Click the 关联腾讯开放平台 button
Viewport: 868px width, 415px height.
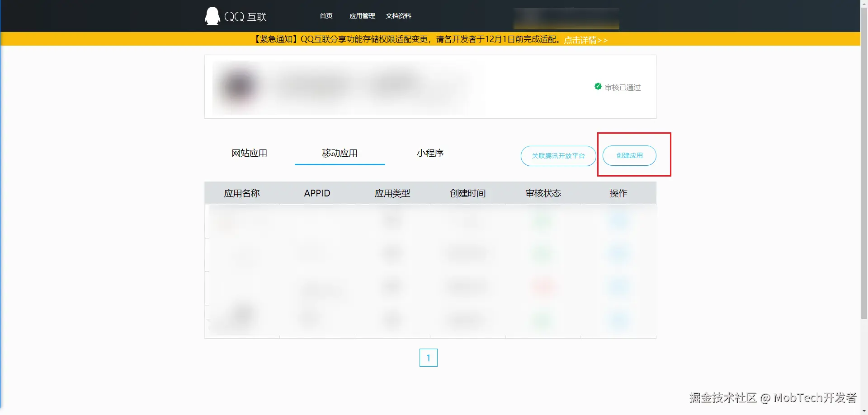[x=558, y=156]
